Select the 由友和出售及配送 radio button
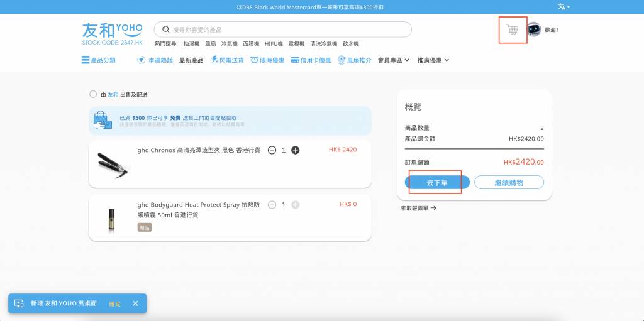The width and height of the screenshot is (644, 321). click(x=93, y=94)
